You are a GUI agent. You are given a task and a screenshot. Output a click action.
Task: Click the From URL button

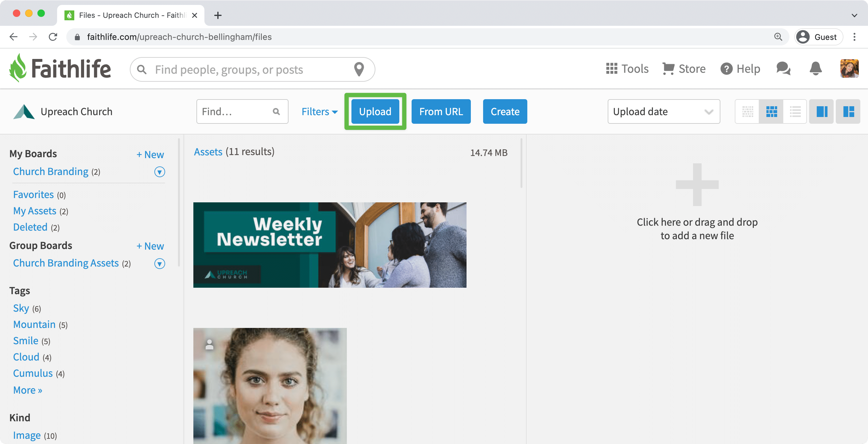coord(441,111)
